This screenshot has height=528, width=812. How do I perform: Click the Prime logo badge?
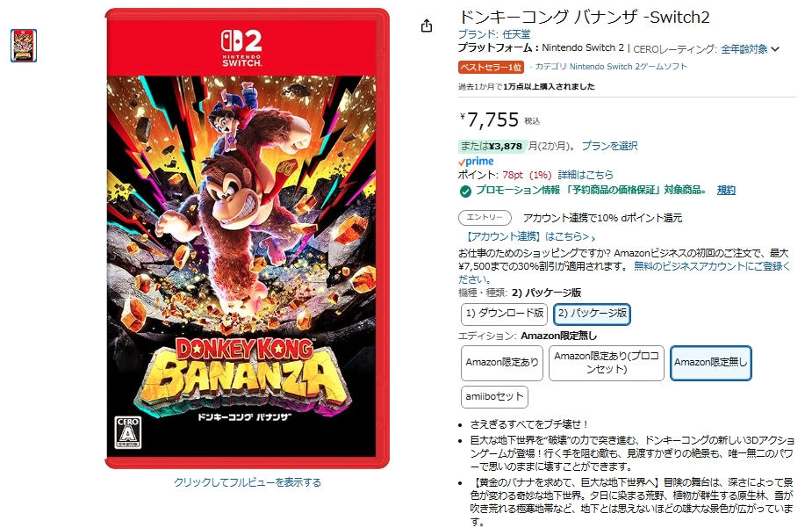tap(476, 162)
